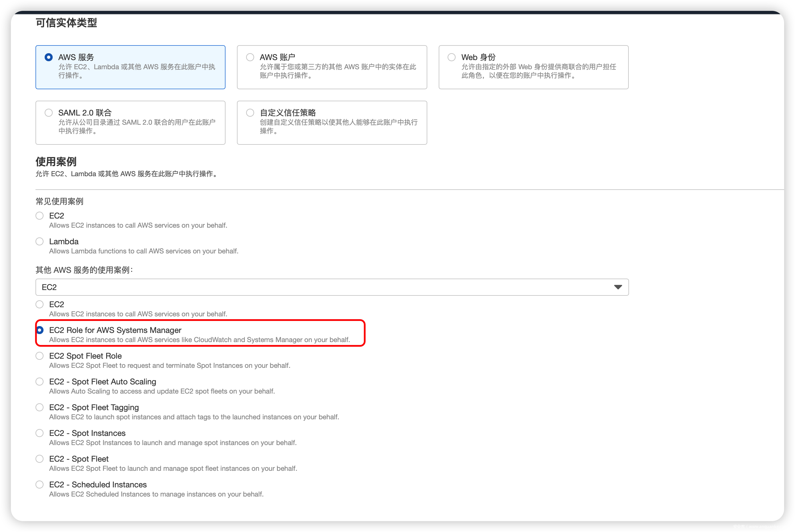Select the Web 身份 radio button
The image size is (795, 532).
click(451, 57)
